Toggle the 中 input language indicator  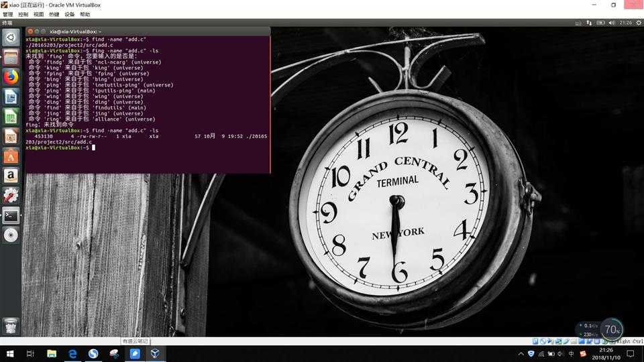coord(572,353)
